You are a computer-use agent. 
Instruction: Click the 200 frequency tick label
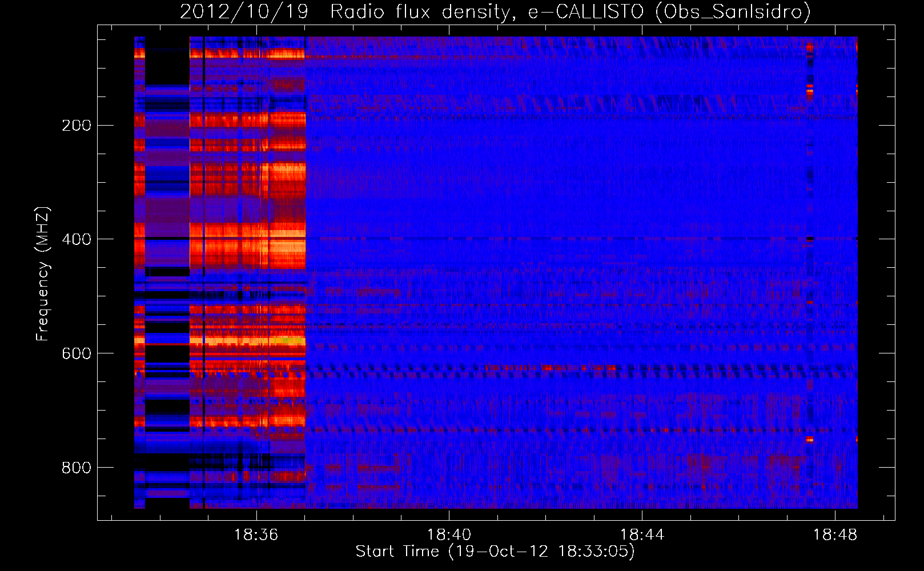click(76, 126)
